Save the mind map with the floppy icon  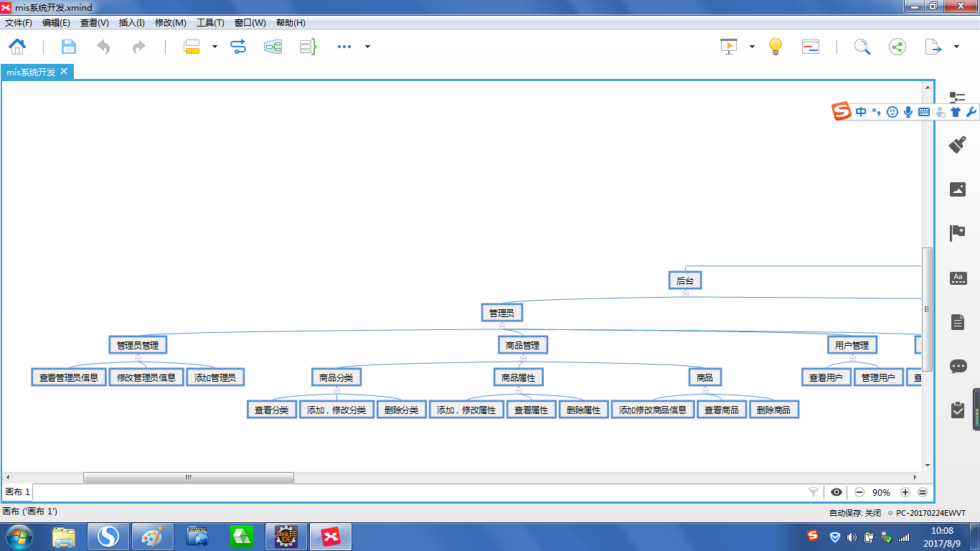[x=68, y=47]
